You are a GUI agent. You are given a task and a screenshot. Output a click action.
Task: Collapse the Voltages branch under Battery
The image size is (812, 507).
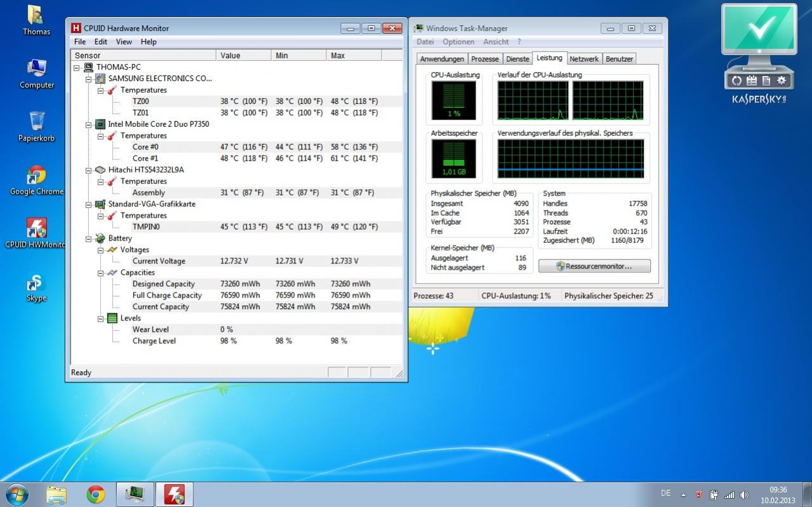100,250
